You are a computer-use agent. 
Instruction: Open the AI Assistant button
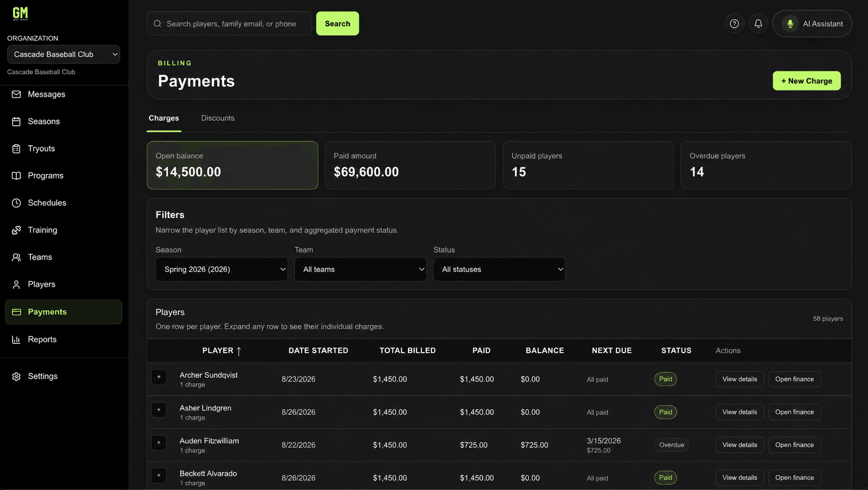coord(812,23)
